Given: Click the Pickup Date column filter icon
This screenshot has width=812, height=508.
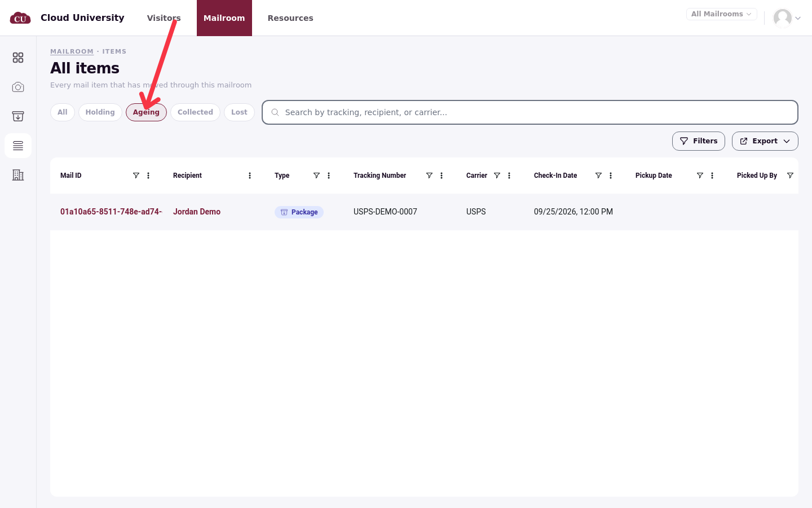Looking at the screenshot, I should point(700,176).
